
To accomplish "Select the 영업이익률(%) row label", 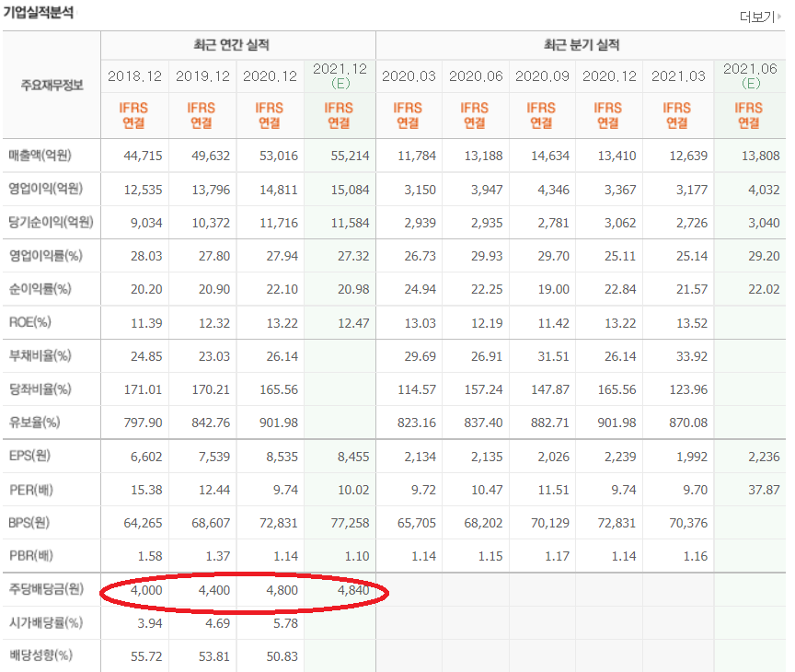I will tap(46, 256).
